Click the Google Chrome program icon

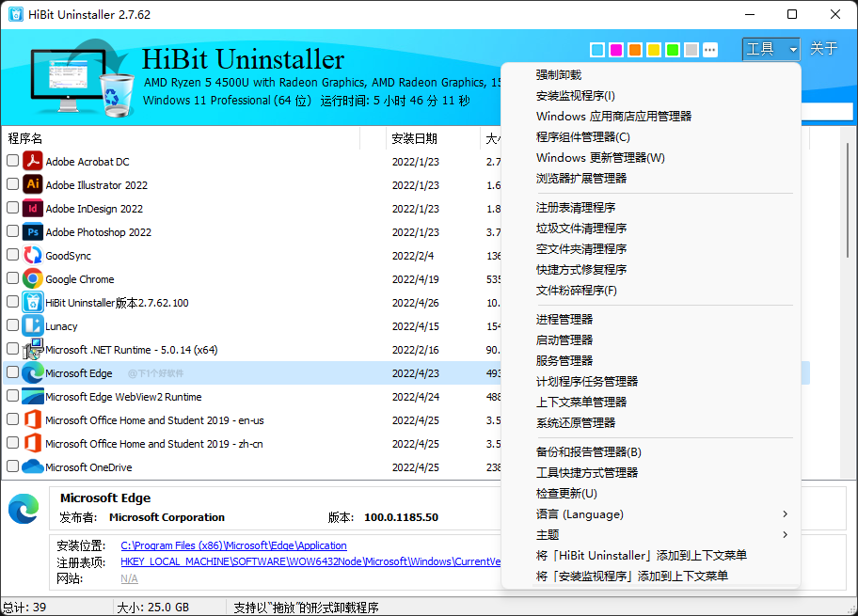click(31, 278)
